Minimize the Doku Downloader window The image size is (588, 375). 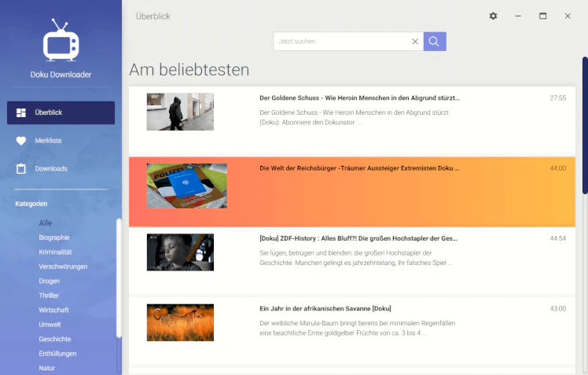click(x=518, y=16)
